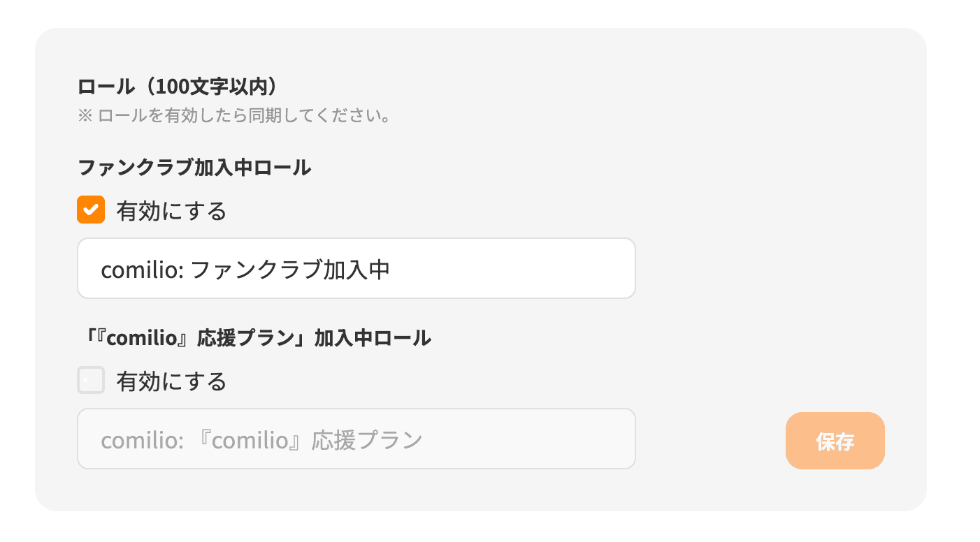Select the empty 応援プラン role name field
This screenshot has width=980, height=542.
pos(356,439)
